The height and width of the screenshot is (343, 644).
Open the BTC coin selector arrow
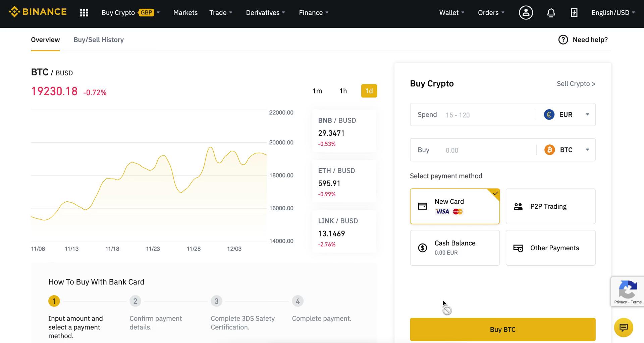[587, 150]
